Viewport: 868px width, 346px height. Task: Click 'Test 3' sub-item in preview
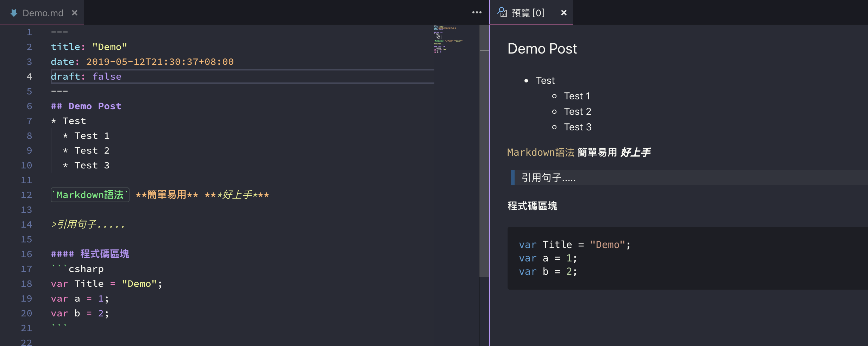[x=578, y=127]
